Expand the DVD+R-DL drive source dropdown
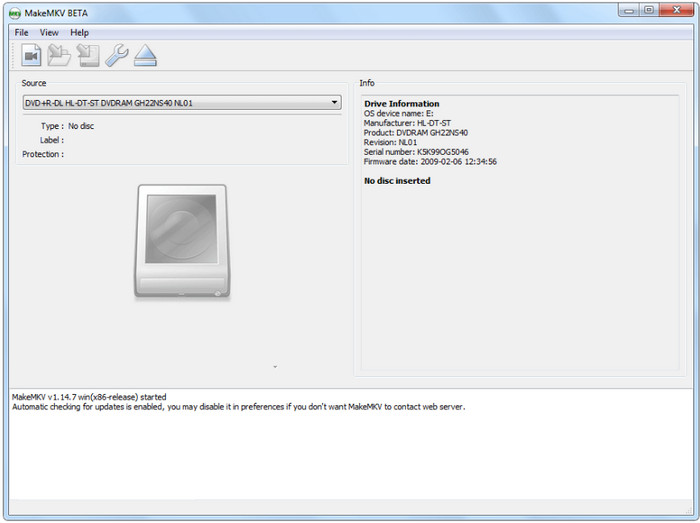Screen dimensions: 700x523 (182, 103)
